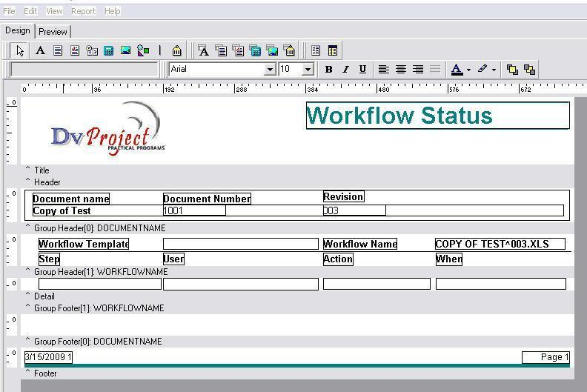The height and width of the screenshot is (392, 587).
Task: Pick the RichText component tool
Action: pos(75,50)
